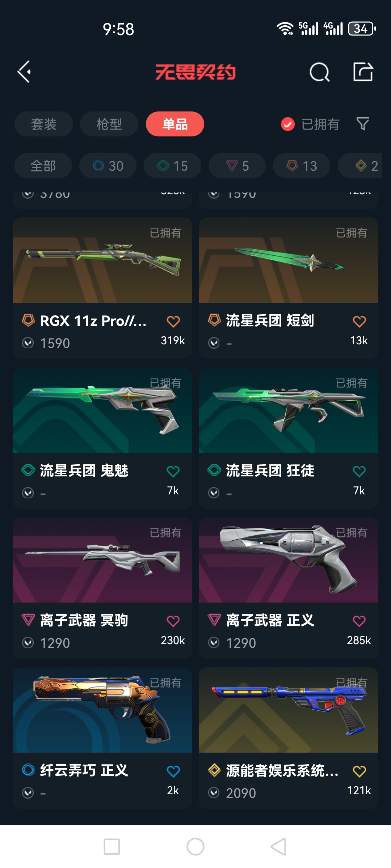391x868 pixels.
Task: Open the search magnifier icon
Action: point(320,72)
